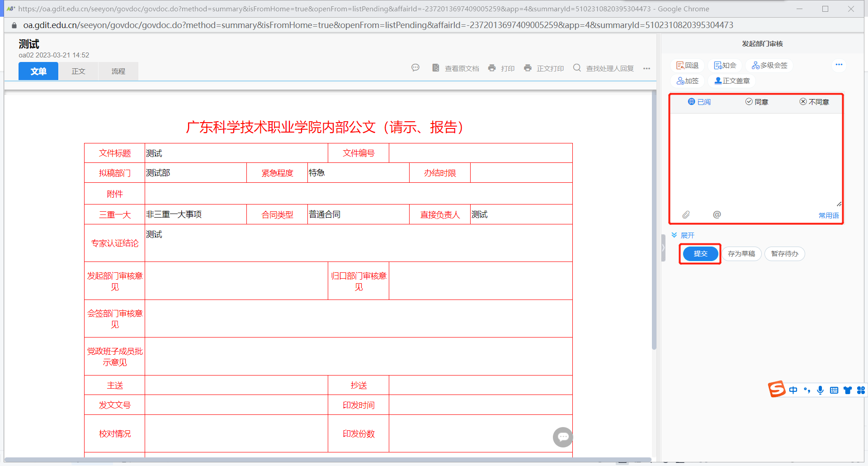Click the 印发时间 label
868x466 pixels.
(x=359, y=405)
